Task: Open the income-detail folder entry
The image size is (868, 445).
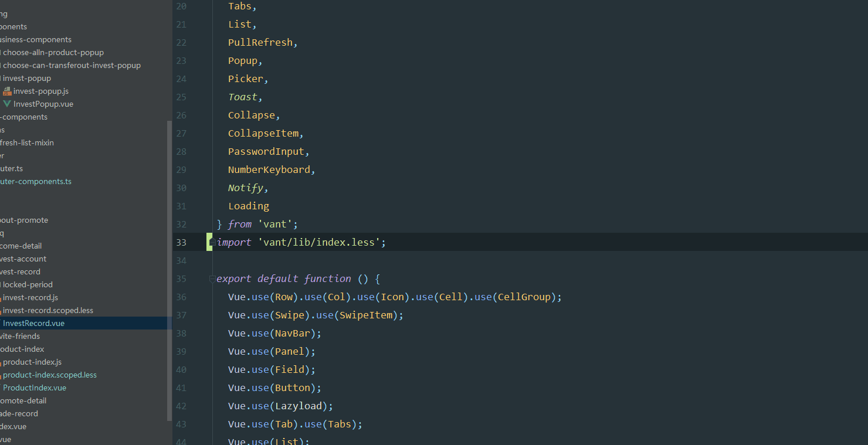Action: point(21,246)
